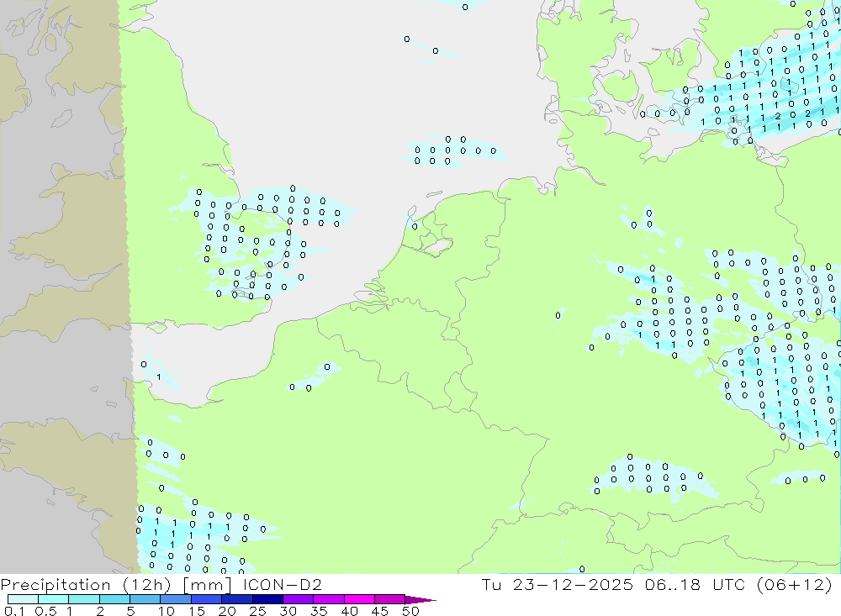Click the legend value '0.1'
The width and height of the screenshot is (841, 616).
(x=14, y=611)
